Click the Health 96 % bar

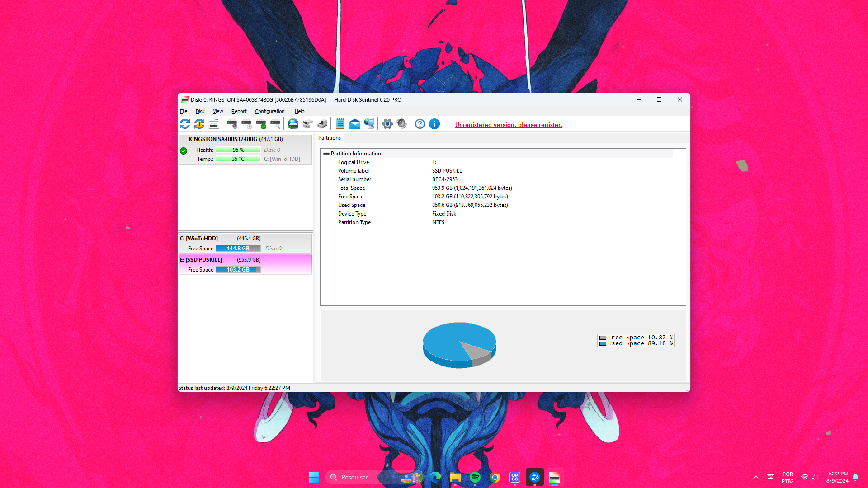(x=238, y=150)
